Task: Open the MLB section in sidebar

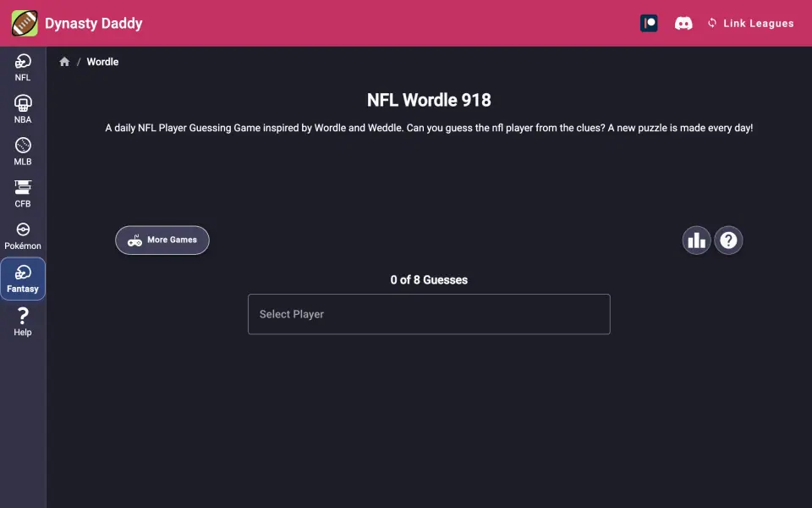Action: tap(23, 152)
